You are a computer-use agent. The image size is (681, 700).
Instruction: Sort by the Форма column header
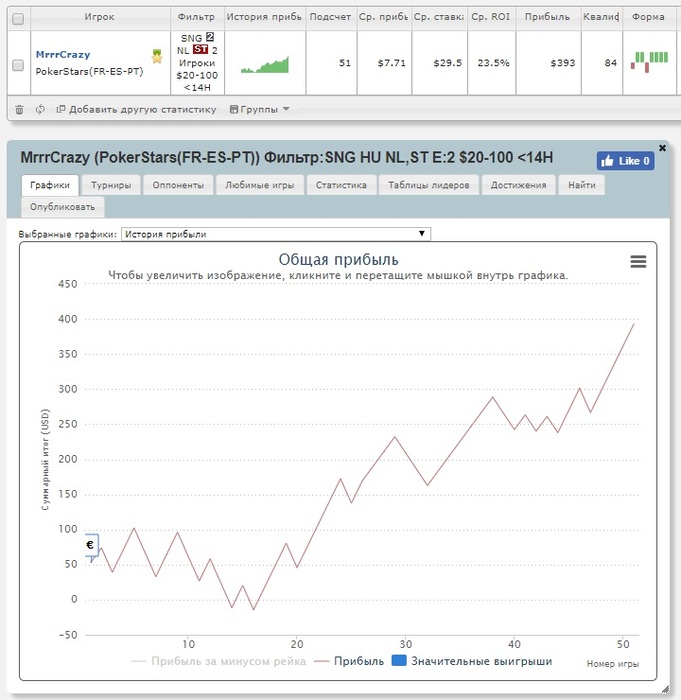pos(648,17)
